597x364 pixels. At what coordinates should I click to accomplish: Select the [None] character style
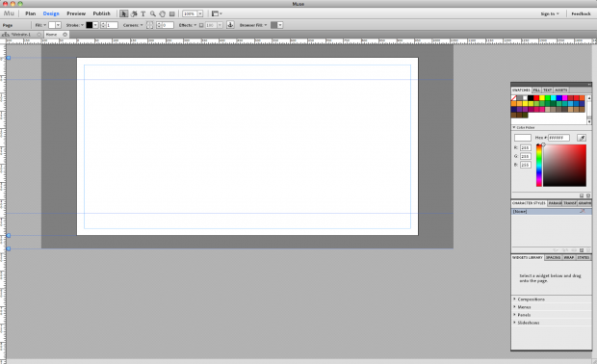click(552, 211)
